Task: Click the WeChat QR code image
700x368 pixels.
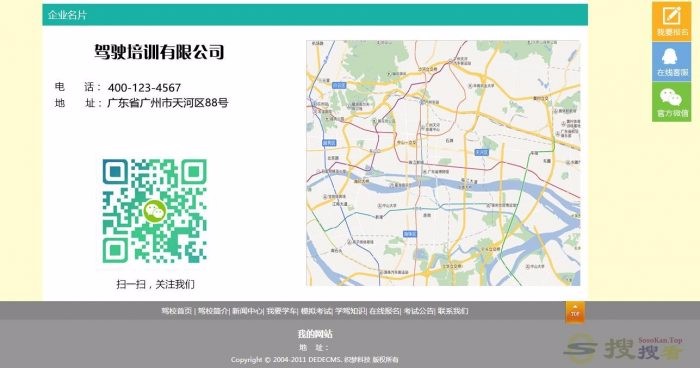Action: tap(154, 211)
